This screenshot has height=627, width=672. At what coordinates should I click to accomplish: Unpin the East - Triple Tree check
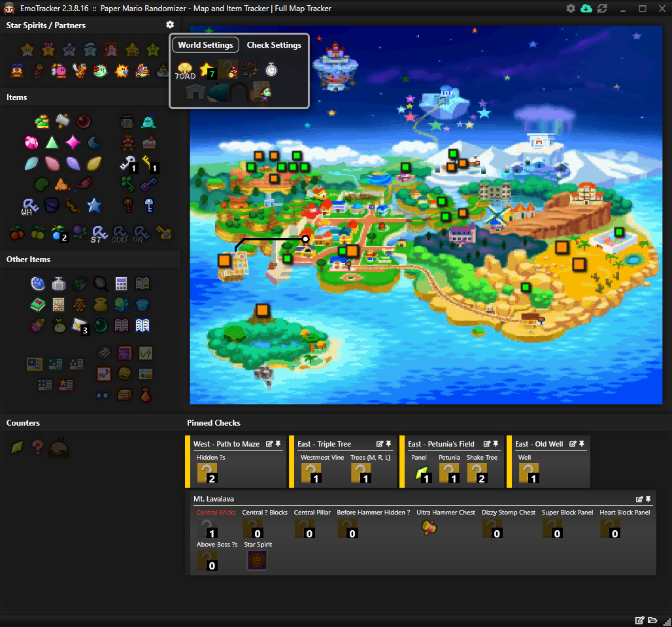coord(388,444)
